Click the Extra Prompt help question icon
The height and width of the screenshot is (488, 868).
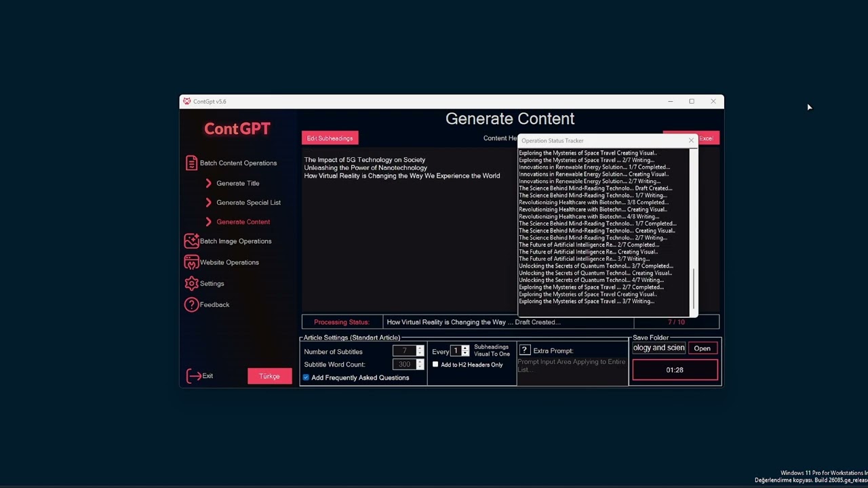[x=524, y=350]
